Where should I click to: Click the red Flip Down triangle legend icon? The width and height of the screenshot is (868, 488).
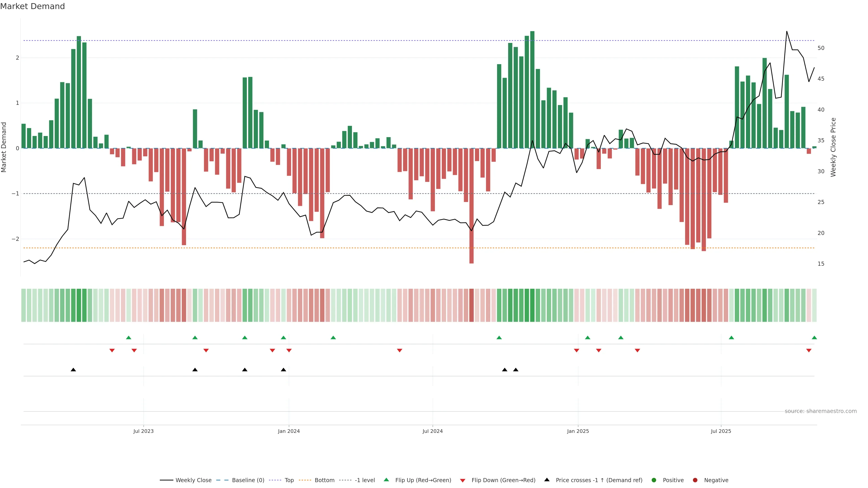click(463, 480)
